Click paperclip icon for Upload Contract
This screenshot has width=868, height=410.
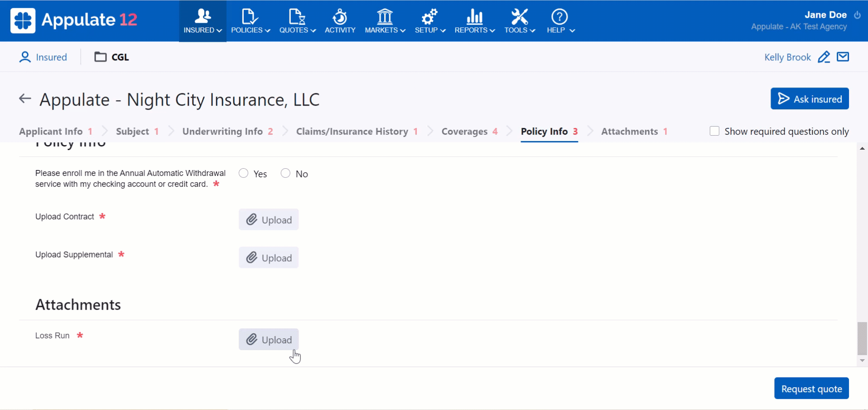coord(252,220)
